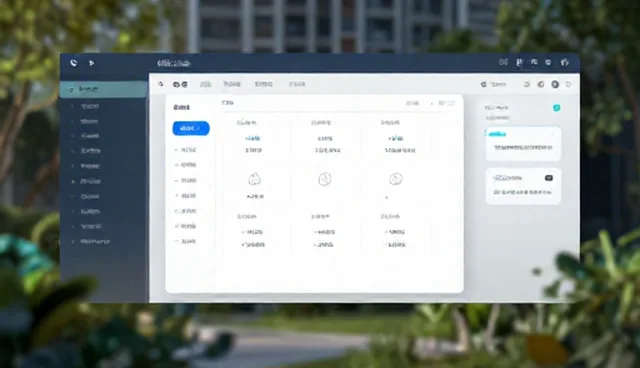Click the refresh icon beside the toolbar's right label
Viewport: 640px width, 368px height.
484,84
